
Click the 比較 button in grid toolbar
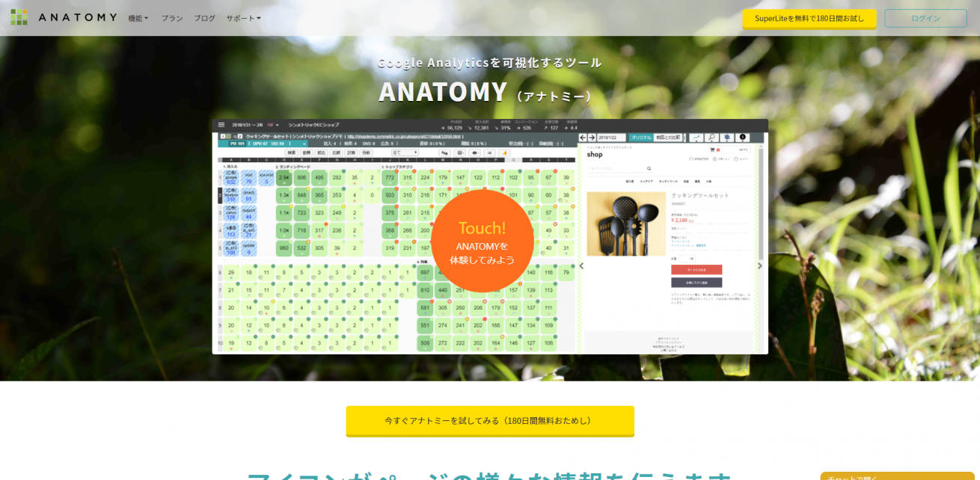[337, 152]
